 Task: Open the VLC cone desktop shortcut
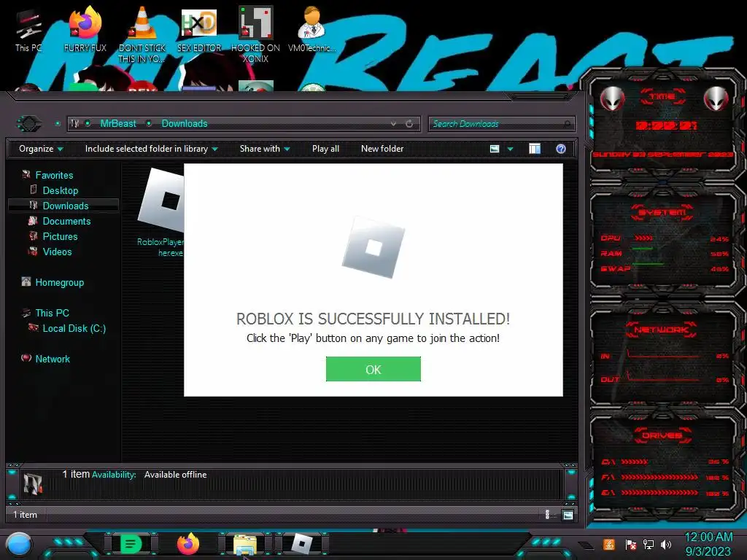(142, 34)
